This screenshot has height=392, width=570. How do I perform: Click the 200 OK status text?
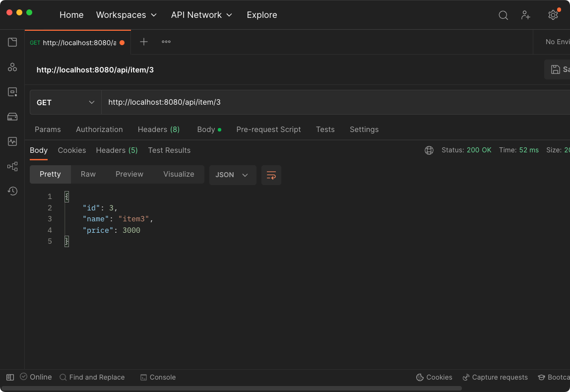(x=479, y=150)
